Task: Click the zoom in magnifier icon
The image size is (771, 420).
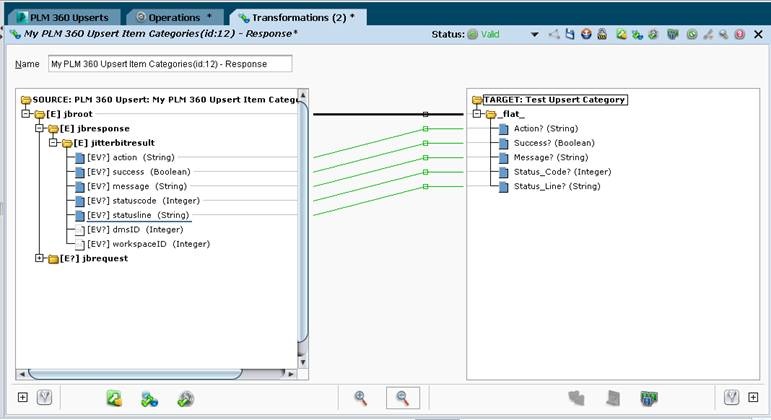Action: pyautogui.click(x=361, y=398)
